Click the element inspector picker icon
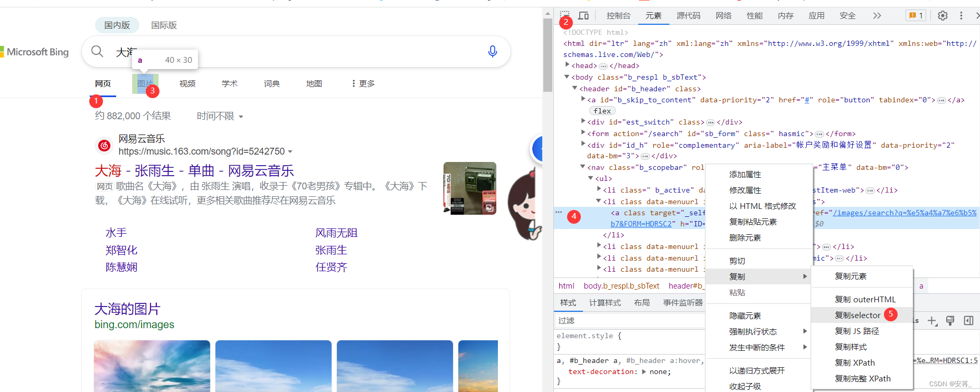Screen dimensions: 980x392 click(564, 15)
